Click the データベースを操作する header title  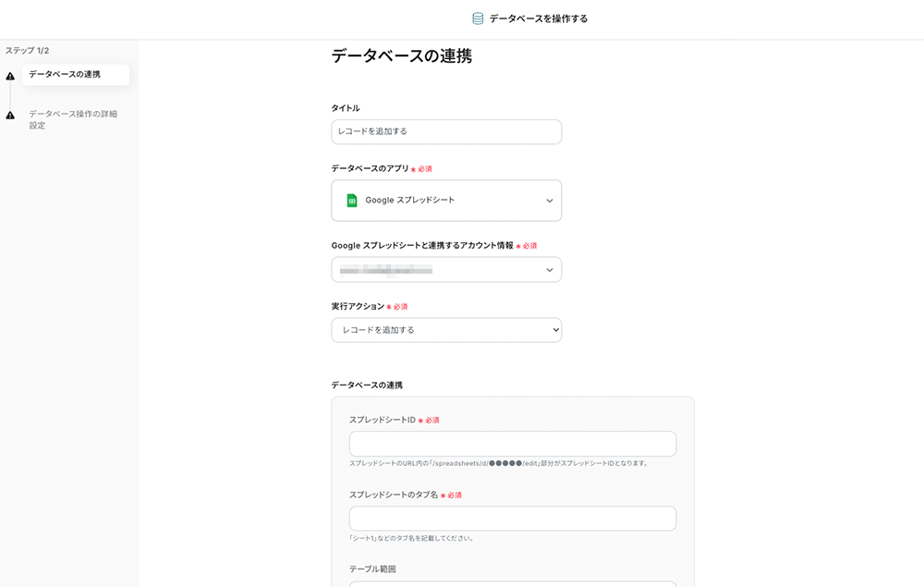(539, 18)
